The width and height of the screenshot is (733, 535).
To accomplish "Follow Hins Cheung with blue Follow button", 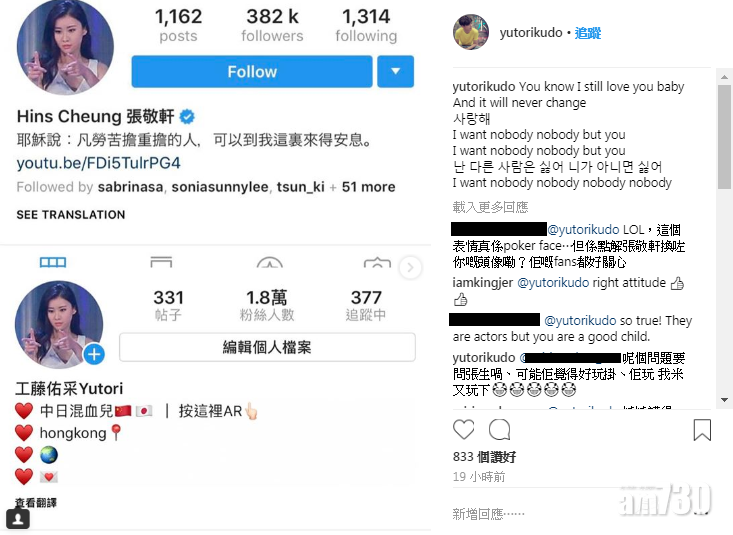I will [252, 72].
